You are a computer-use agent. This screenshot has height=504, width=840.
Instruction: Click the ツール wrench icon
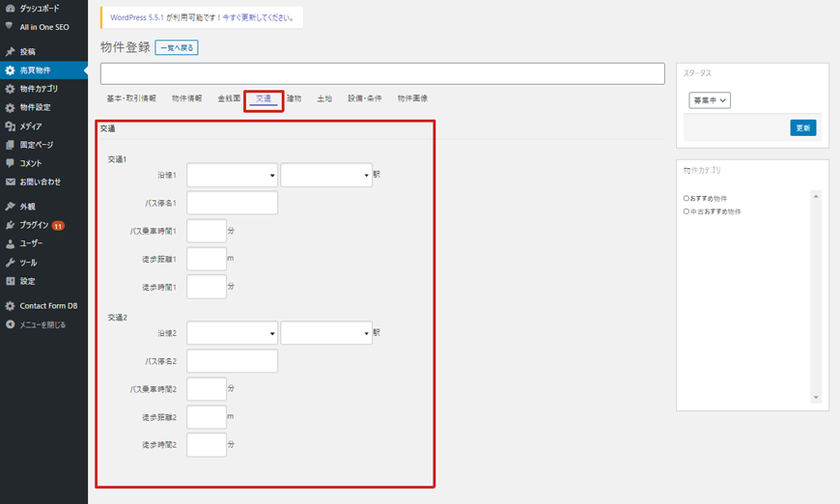pos(10,263)
